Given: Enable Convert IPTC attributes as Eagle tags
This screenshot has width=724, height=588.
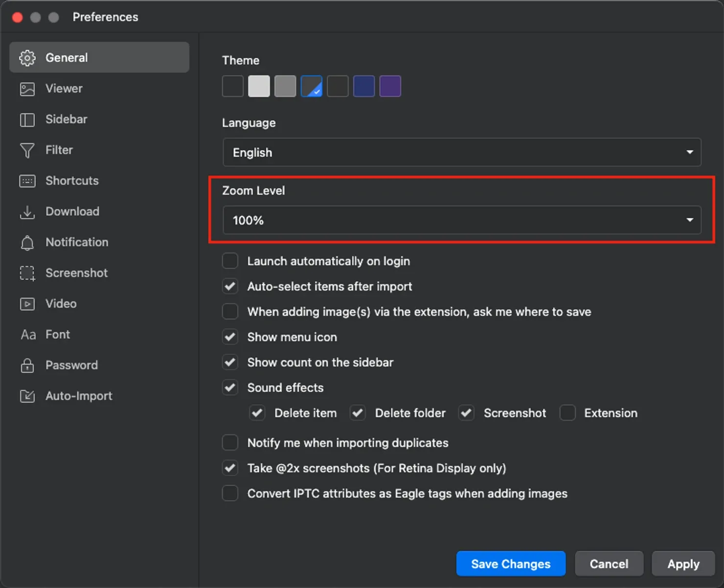Looking at the screenshot, I should pos(230,494).
